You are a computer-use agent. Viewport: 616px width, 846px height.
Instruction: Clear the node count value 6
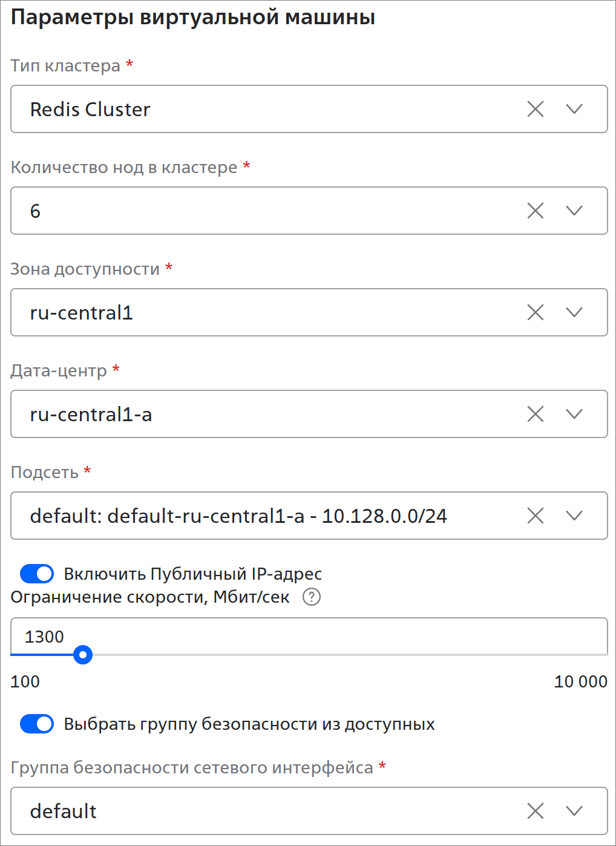[536, 211]
